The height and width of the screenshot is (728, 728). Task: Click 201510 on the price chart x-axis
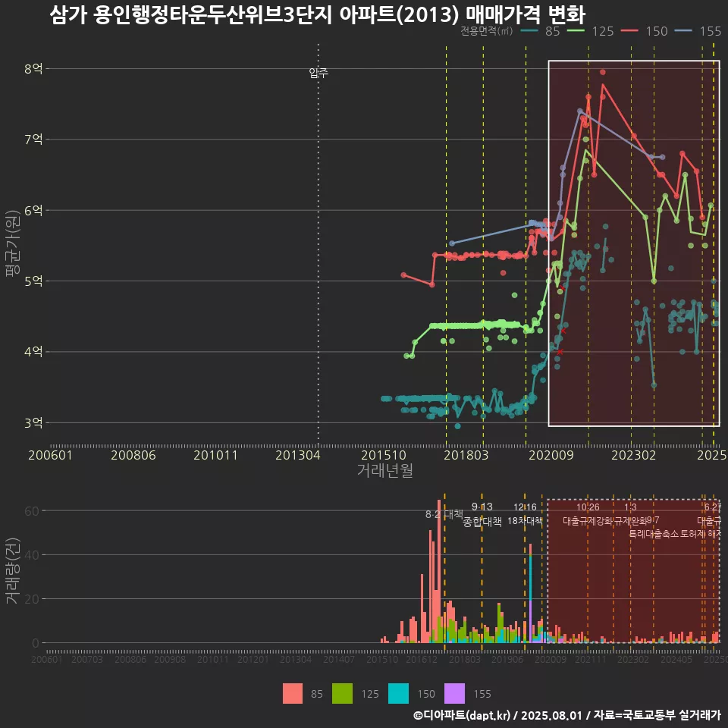coord(384,455)
